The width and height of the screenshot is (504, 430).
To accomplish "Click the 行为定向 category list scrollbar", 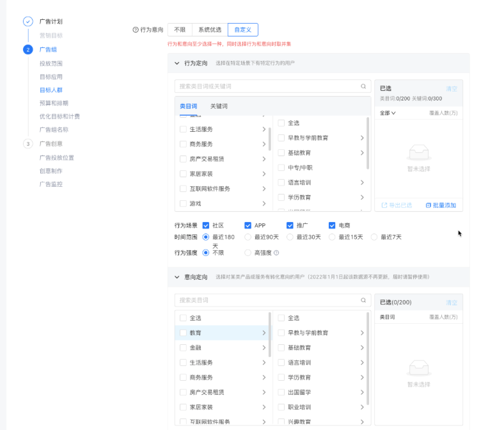I will [270, 138].
